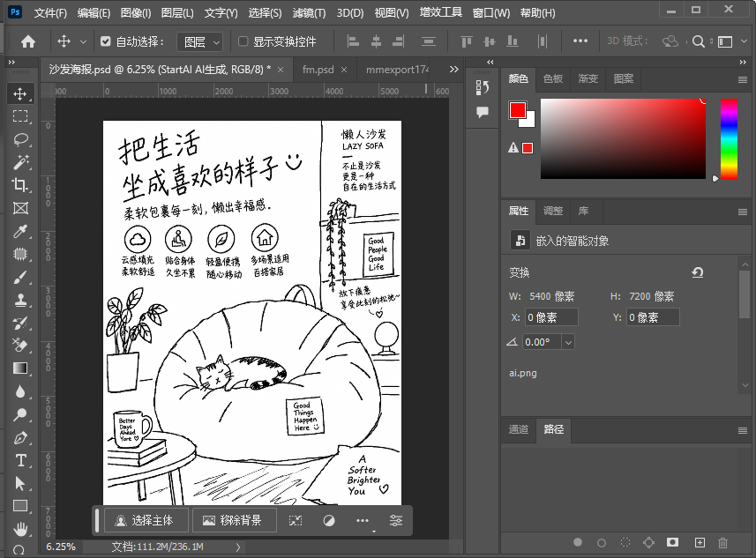Align top edges in options bar
Screen dimensions: 756x558
click(x=467, y=42)
